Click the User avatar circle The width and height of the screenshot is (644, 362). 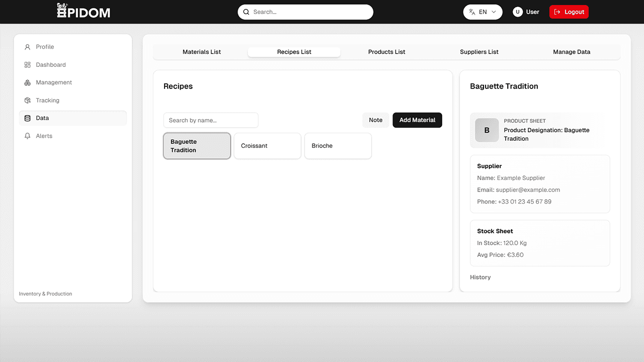[518, 12]
